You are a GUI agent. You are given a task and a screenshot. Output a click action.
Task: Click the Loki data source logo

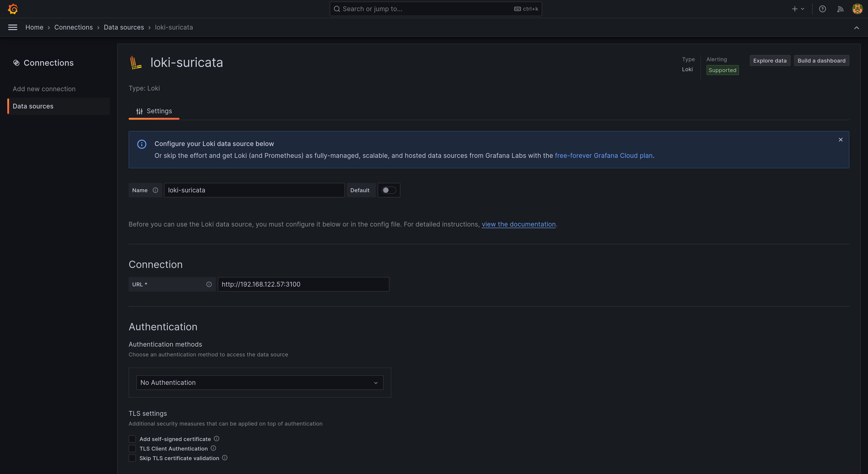coord(135,62)
